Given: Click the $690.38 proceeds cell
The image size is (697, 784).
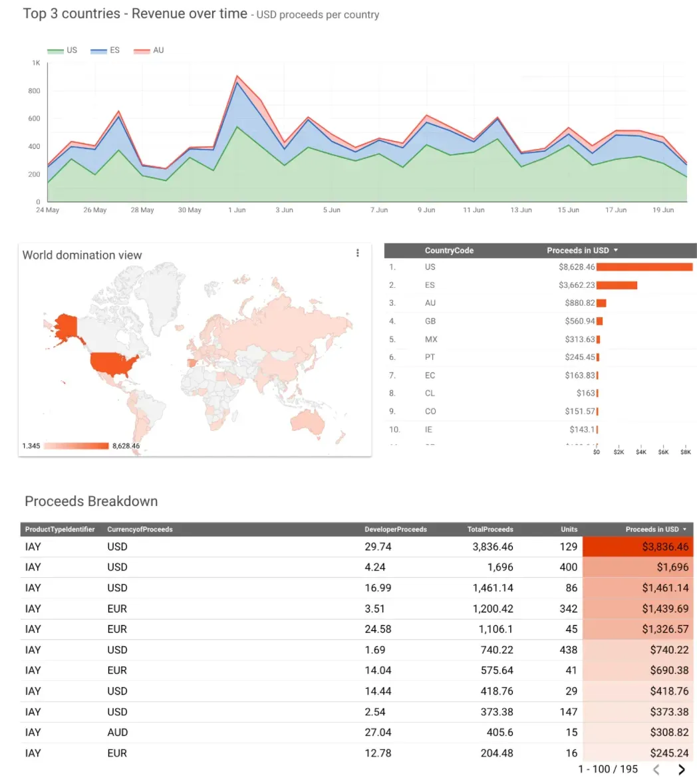Looking at the screenshot, I should tap(638, 670).
